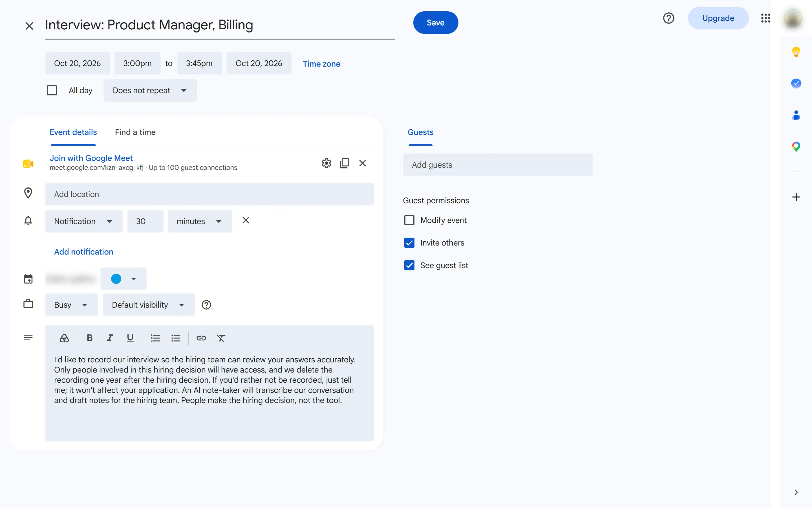Remove the 30 minutes notification
The width and height of the screenshot is (812, 508).
246,220
